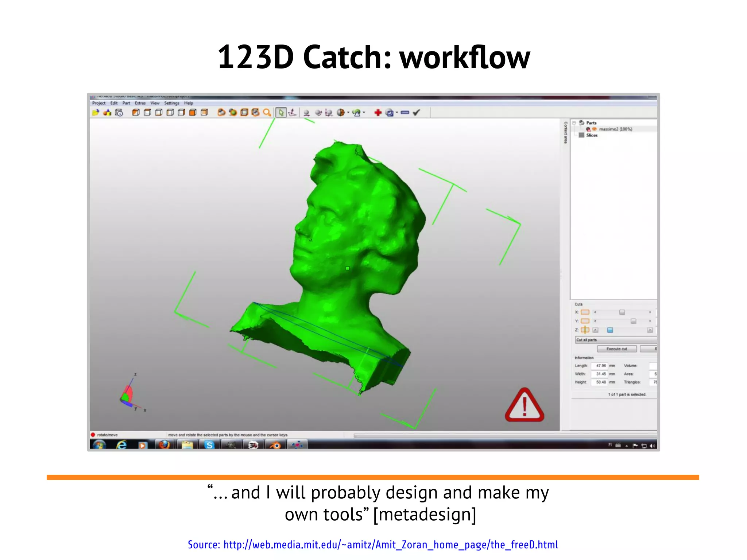Open the platform overview clock icon
This screenshot has width=747, height=560.
(x=119, y=113)
